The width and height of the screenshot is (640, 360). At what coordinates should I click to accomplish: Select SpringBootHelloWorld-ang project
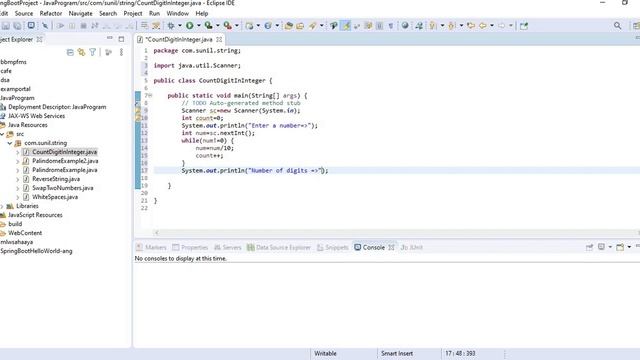tap(36, 251)
